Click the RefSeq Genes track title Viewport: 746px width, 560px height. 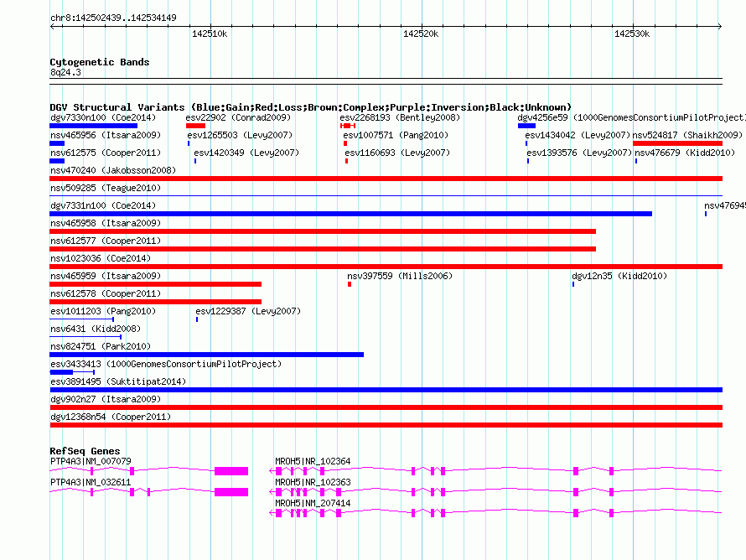[85, 451]
